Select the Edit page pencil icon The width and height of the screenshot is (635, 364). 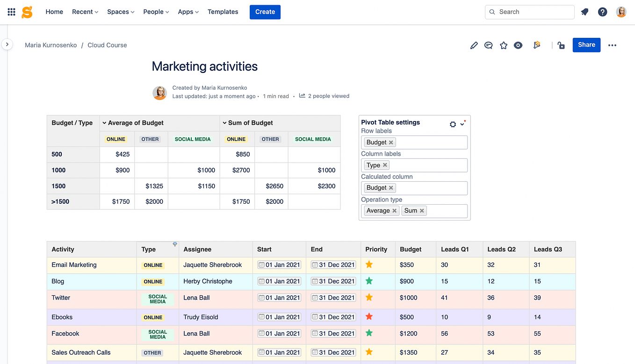click(x=474, y=45)
